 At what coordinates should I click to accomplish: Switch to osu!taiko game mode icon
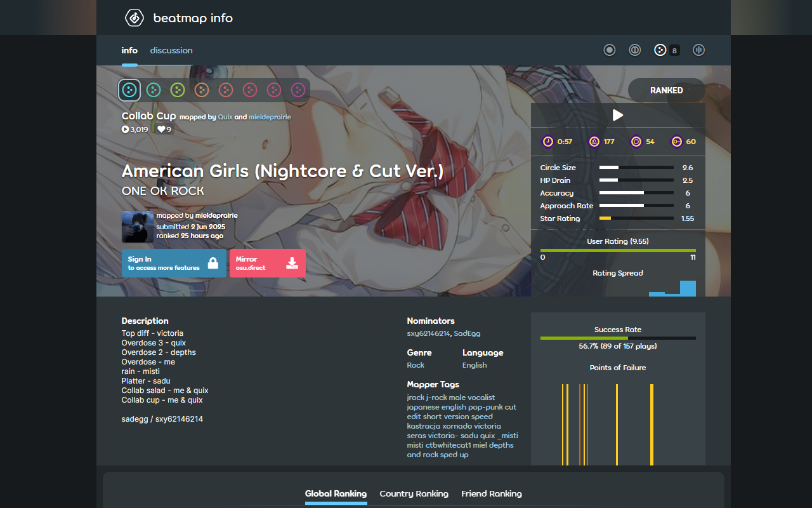(x=635, y=50)
